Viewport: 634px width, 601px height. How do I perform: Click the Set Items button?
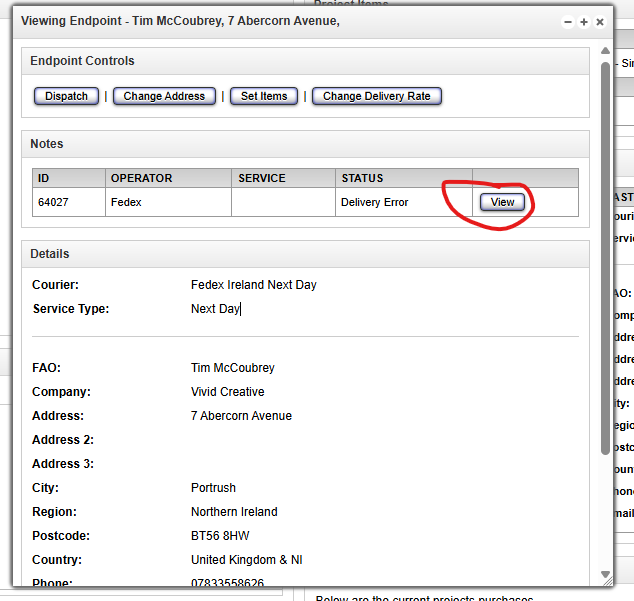pyautogui.click(x=264, y=96)
